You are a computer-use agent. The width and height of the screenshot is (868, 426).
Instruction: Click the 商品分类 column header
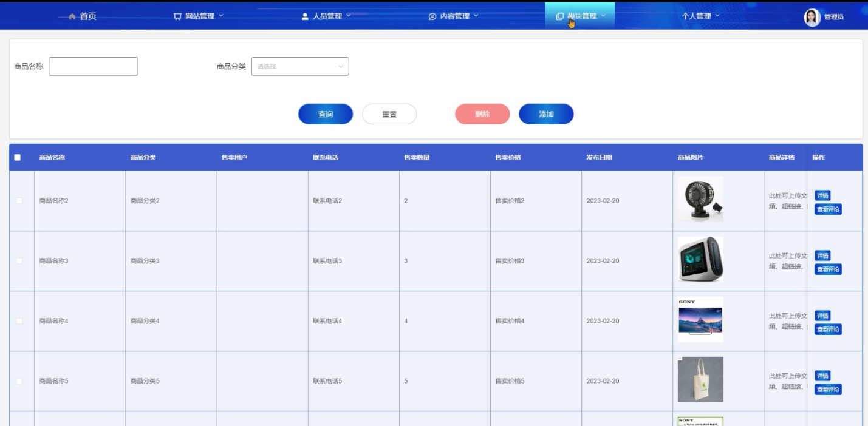coord(143,158)
